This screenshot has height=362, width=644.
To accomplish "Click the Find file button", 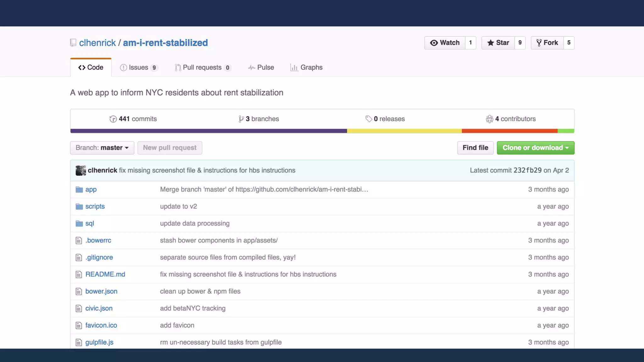I will pyautogui.click(x=475, y=148).
